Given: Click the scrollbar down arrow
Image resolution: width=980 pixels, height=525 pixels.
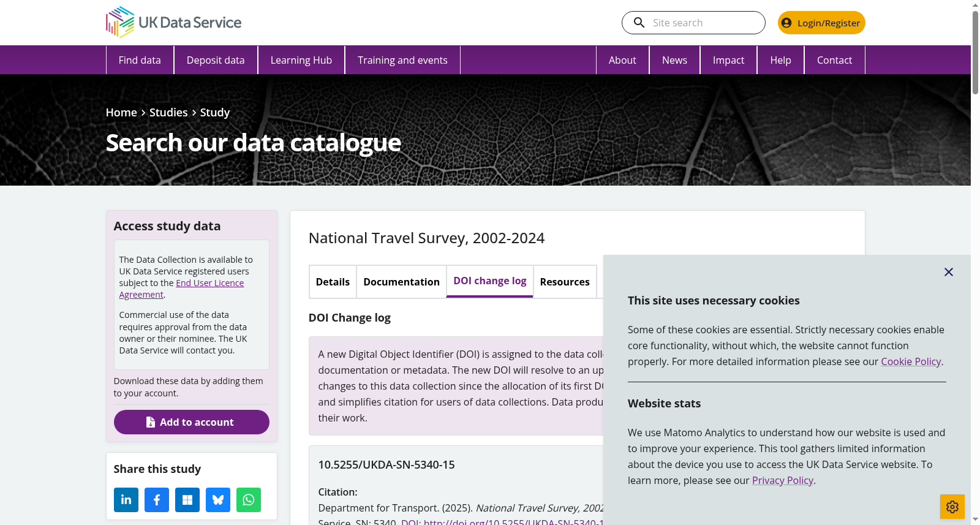Looking at the screenshot, I should (975, 519).
